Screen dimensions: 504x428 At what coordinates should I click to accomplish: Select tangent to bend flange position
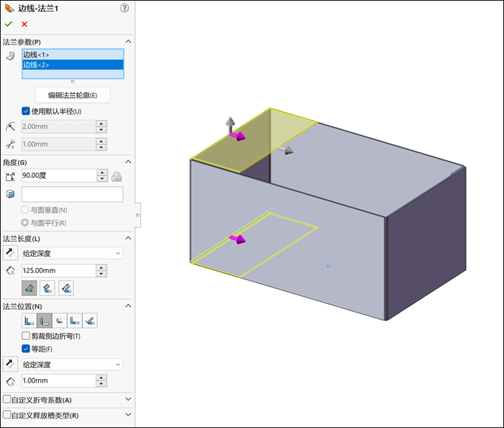(x=90, y=321)
